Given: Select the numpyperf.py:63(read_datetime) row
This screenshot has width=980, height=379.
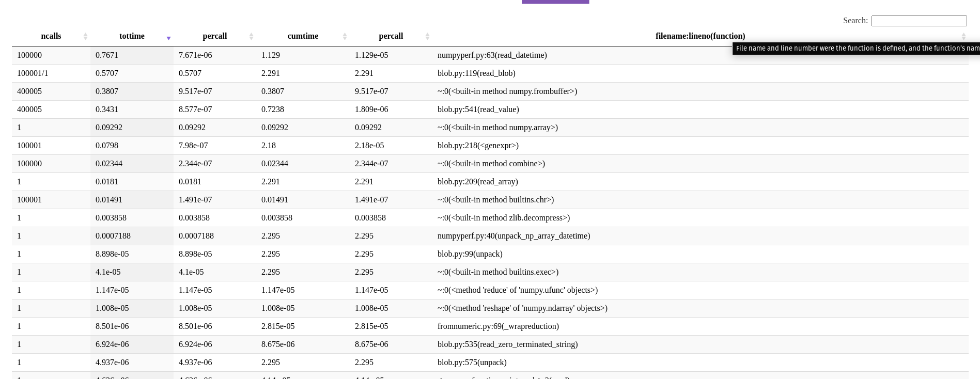Looking at the screenshot, I should point(490,55).
